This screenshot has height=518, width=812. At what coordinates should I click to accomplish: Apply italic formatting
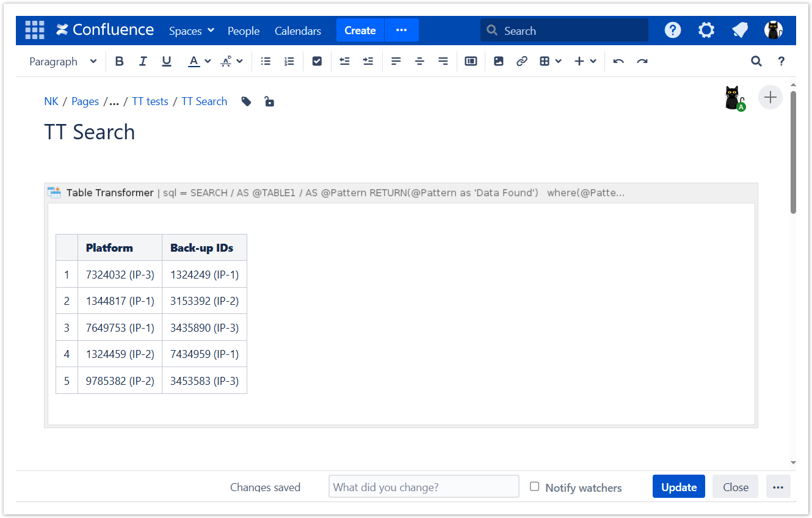tap(143, 61)
